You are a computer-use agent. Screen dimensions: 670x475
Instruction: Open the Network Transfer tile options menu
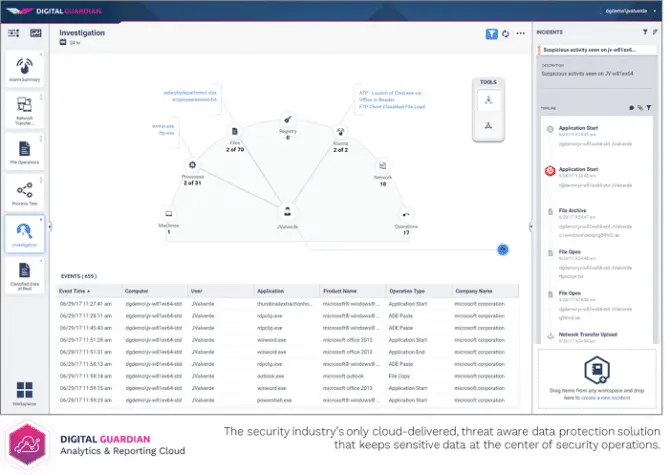pos(41,97)
